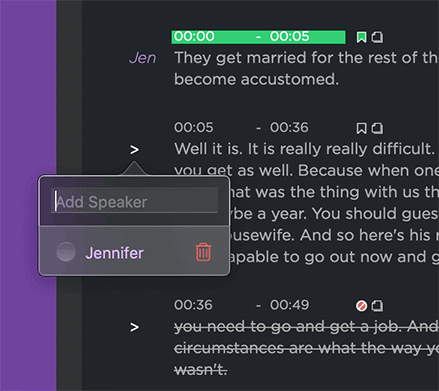The height and width of the screenshot is (391, 439).
Task: Open notes icon for the 00:36 segment
Action: click(377, 306)
